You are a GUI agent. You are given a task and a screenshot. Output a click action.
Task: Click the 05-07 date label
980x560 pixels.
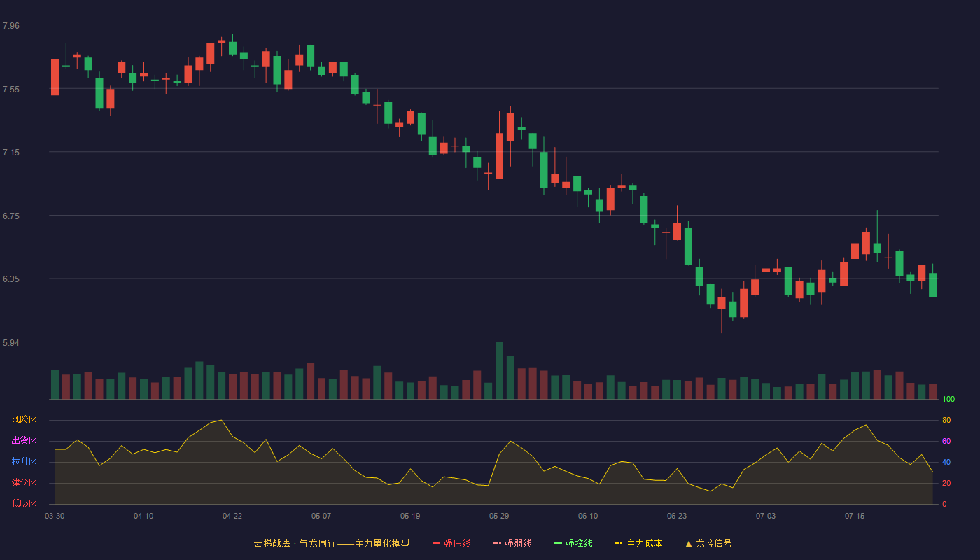(x=321, y=516)
